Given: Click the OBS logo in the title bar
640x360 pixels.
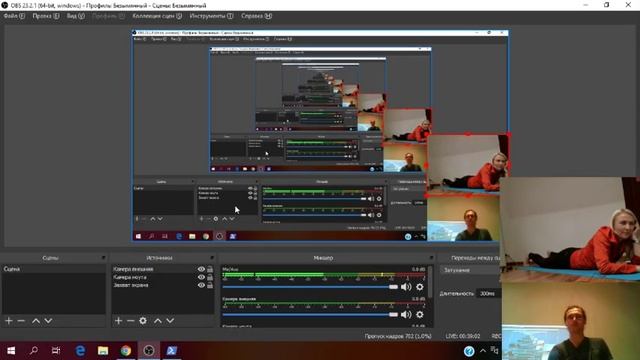Looking at the screenshot, I should pos(5,5).
